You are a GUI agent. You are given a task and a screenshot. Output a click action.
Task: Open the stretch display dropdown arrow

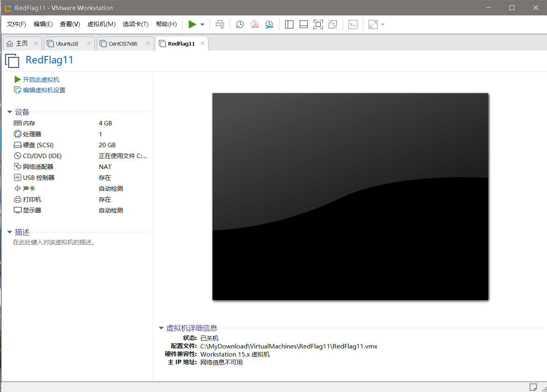(383, 25)
